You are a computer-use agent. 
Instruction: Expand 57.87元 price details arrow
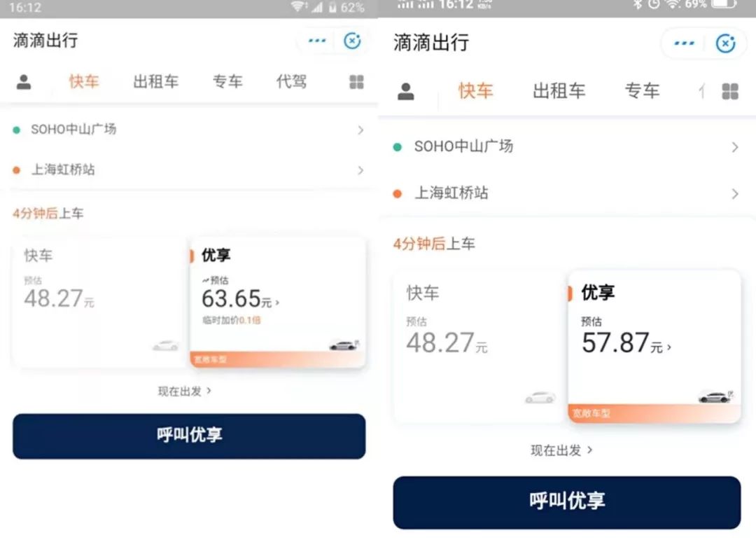[x=668, y=347]
